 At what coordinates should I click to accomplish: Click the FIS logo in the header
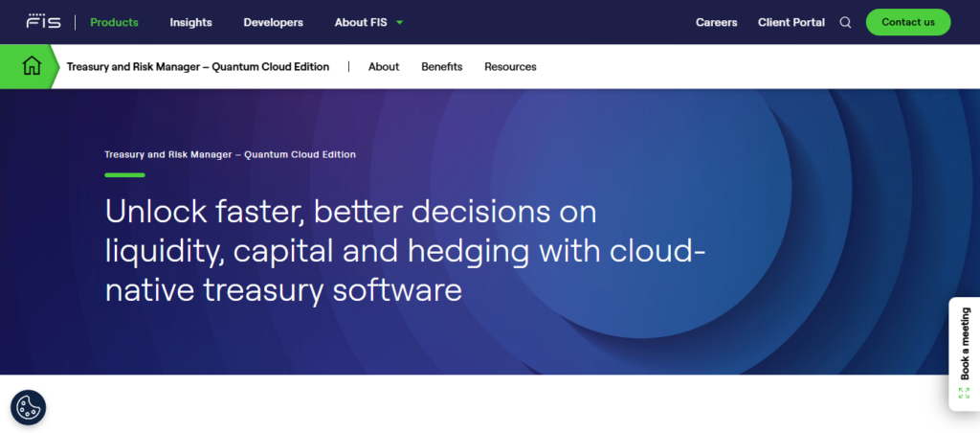[44, 22]
